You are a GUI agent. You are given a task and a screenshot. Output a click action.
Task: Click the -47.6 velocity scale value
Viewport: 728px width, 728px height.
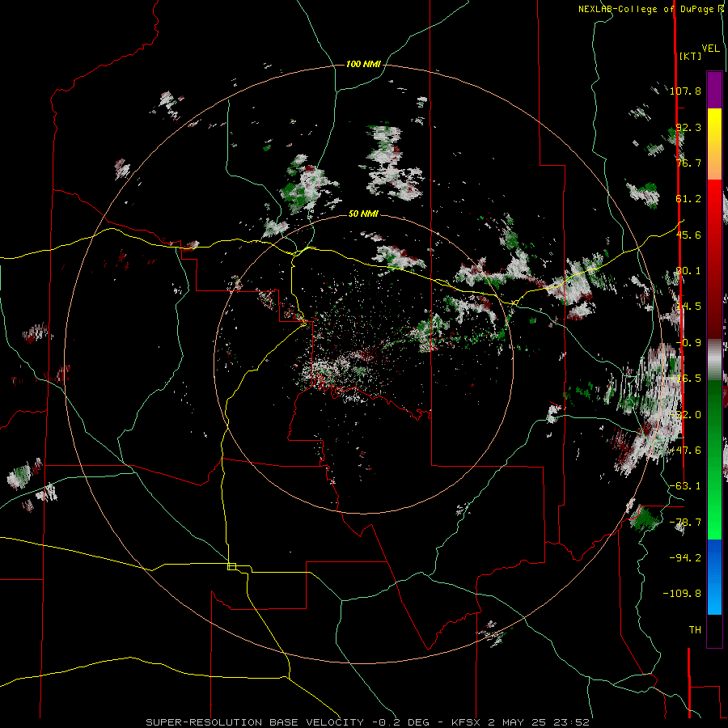685,451
